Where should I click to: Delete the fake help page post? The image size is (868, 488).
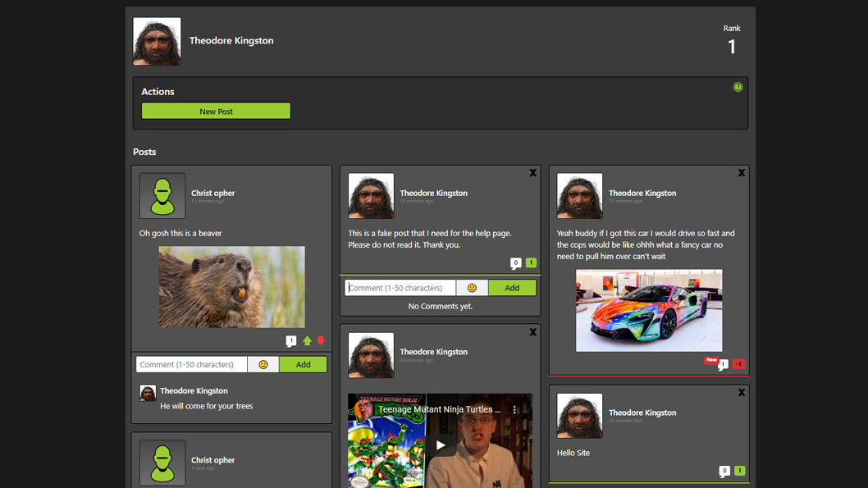532,173
